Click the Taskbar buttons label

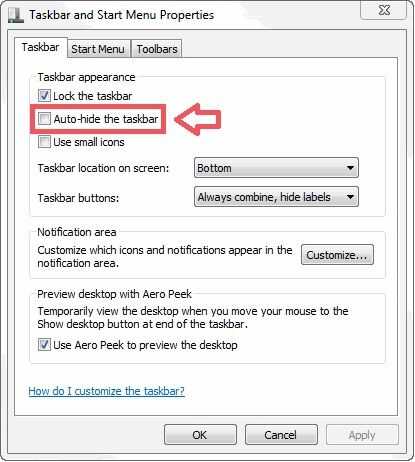click(x=78, y=198)
